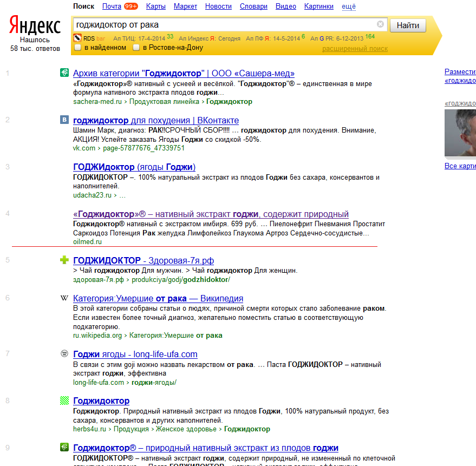Click the herbs4u.ru green URL

point(89,429)
